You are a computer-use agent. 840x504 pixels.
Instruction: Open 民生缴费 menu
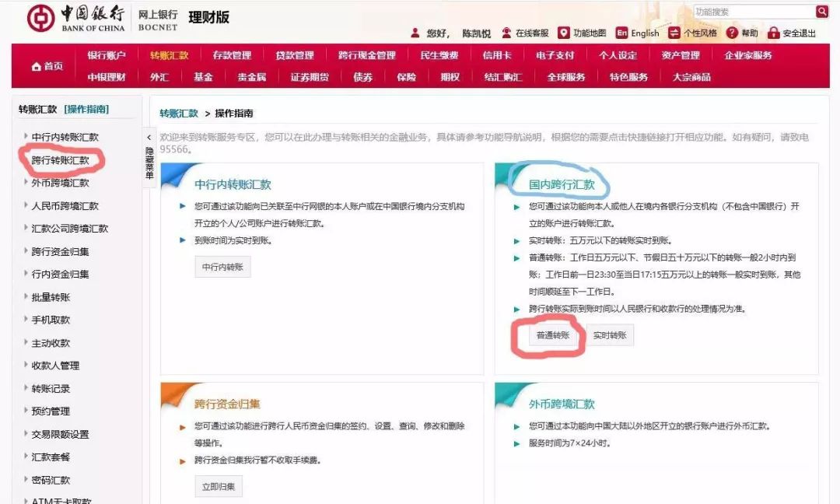coord(439,55)
